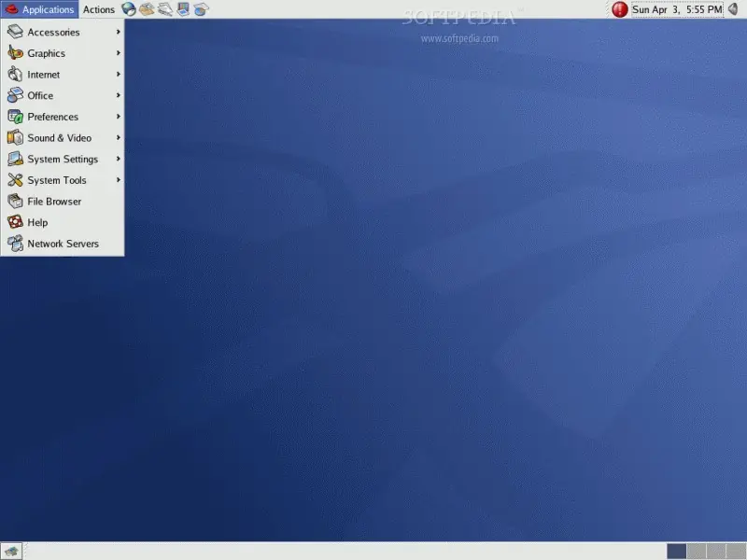Open the System Settings submenu
This screenshot has height=560, width=747.
[63, 159]
